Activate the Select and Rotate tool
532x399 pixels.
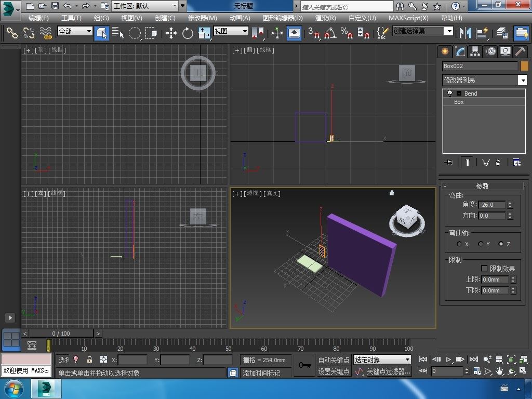click(188, 33)
